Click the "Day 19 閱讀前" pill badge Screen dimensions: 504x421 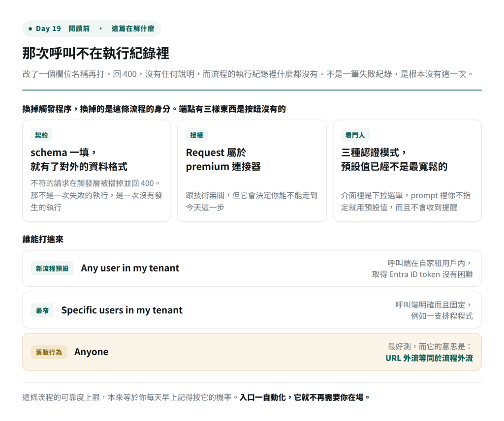click(x=92, y=29)
